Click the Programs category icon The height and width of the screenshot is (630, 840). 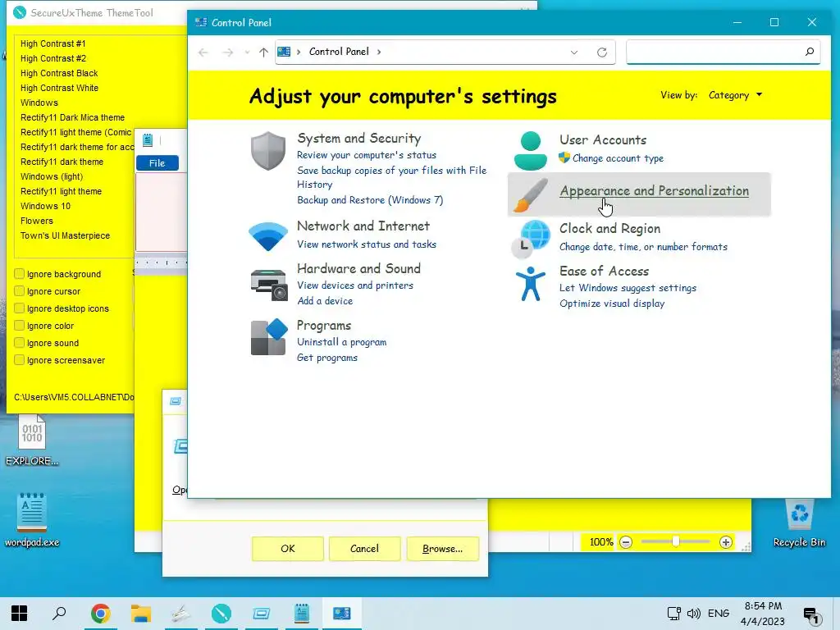268,337
